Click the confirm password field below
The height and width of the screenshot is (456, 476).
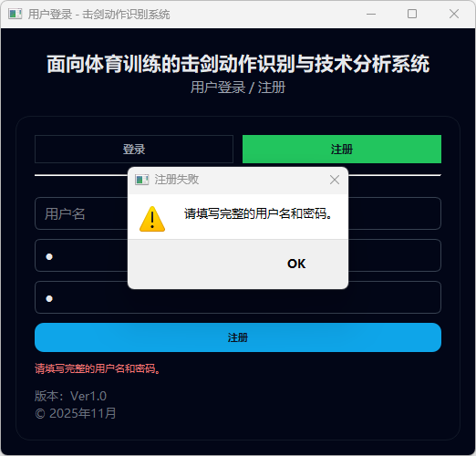238,297
